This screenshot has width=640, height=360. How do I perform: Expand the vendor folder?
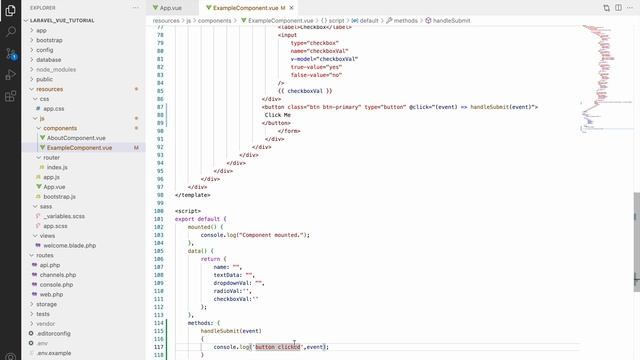click(x=45, y=324)
